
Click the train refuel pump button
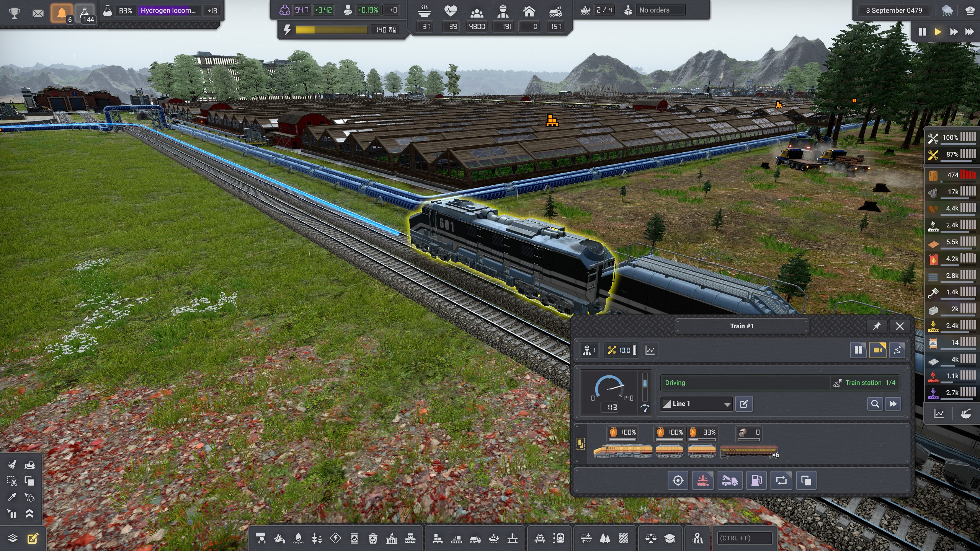coord(756,480)
